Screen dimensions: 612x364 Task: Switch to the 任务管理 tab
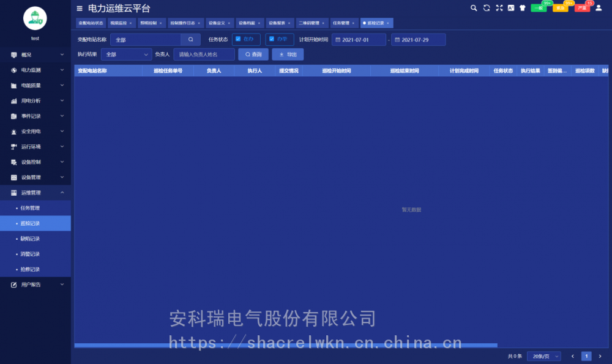[x=341, y=23]
